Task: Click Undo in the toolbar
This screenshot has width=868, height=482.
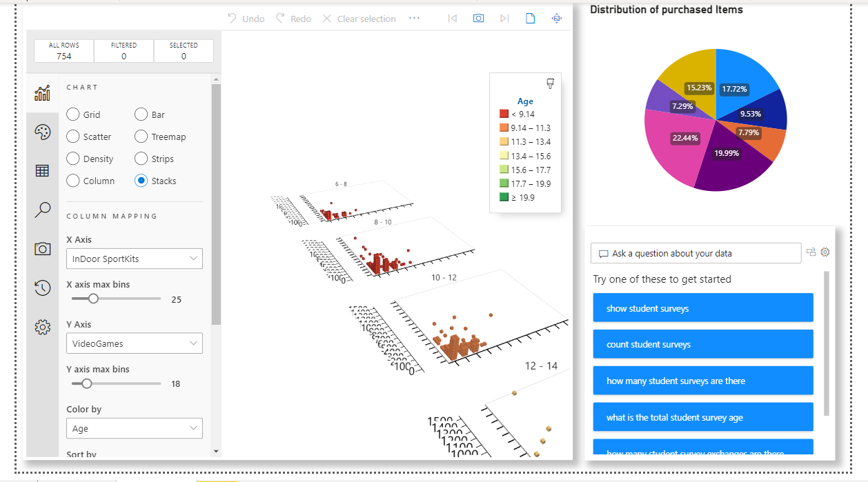Action: pos(245,19)
